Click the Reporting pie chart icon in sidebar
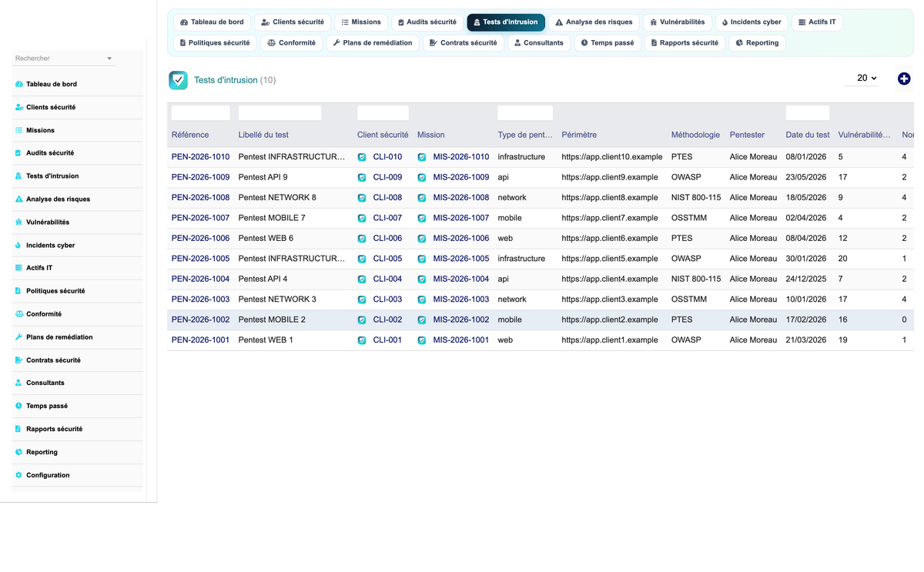 coord(18,452)
